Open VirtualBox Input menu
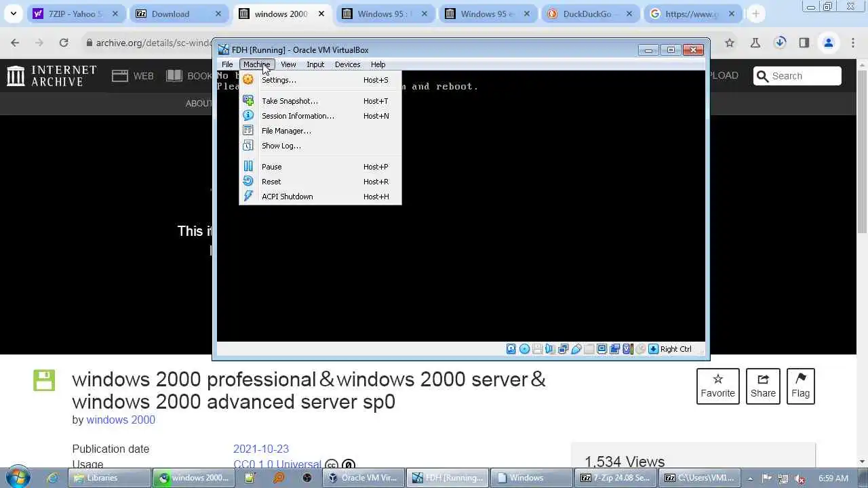 coord(315,64)
